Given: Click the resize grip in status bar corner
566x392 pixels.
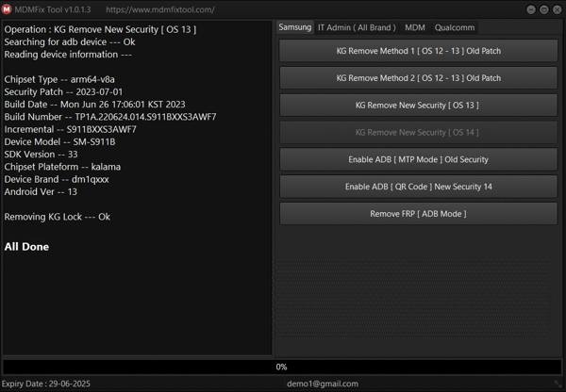Looking at the screenshot, I should click(558, 384).
